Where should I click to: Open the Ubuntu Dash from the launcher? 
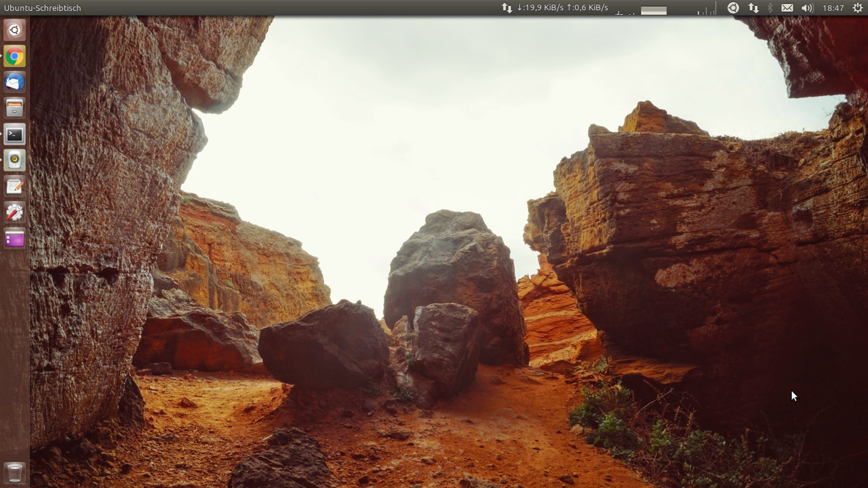(x=14, y=30)
